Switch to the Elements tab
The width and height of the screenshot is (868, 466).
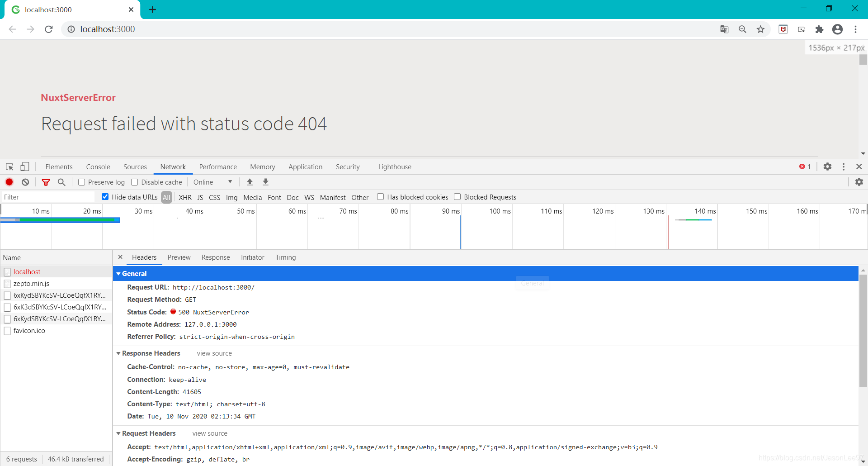(x=59, y=167)
